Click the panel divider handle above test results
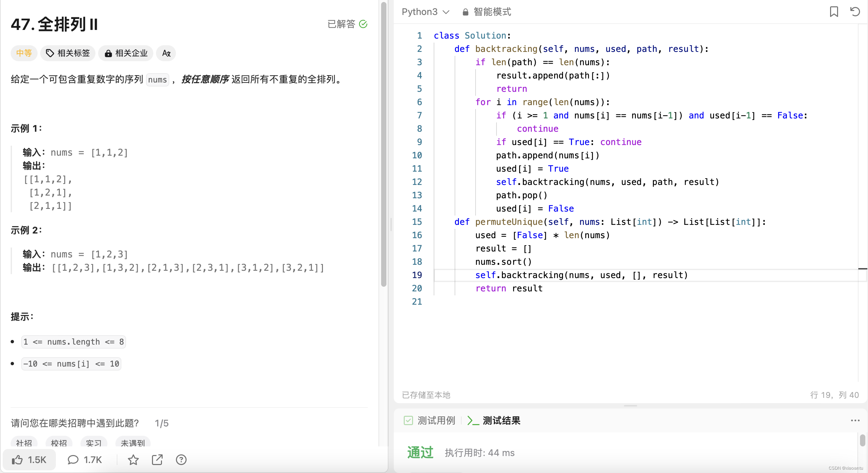The height and width of the screenshot is (473, 868). (x=630, y=405)
